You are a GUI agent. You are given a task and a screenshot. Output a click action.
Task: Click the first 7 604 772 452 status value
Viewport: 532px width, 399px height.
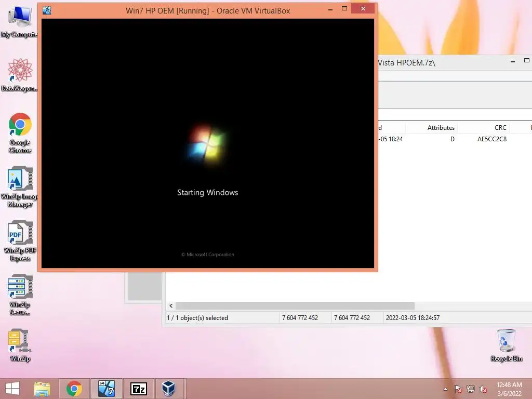pos(300,318)
